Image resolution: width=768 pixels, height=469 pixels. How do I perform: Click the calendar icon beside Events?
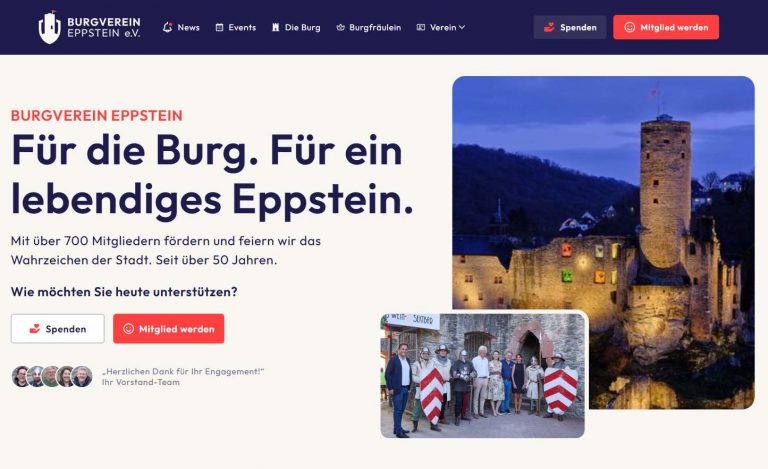[x=219, y=27]
